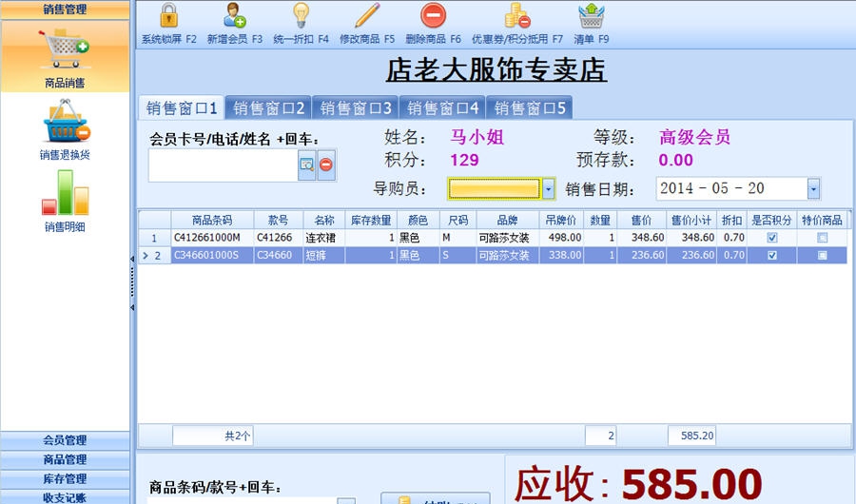Toggle 是否积分 checkbox for row C412661000M
The image size is (856, 504).
click(772, 238)
